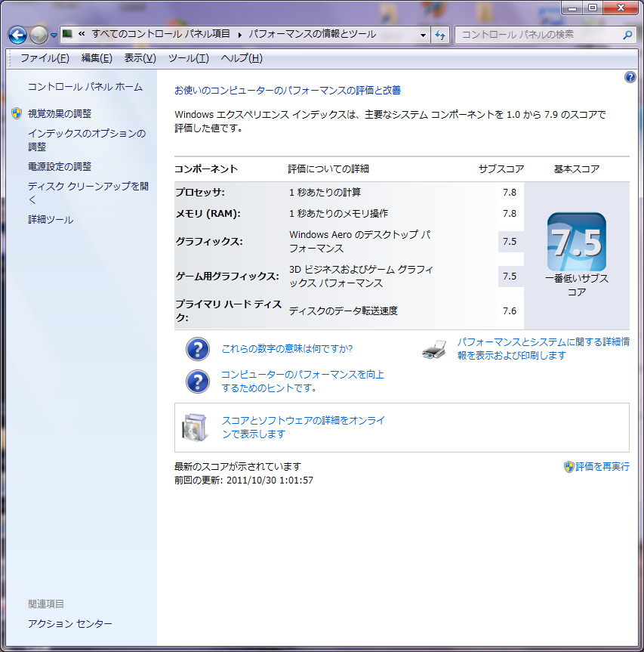Click the forward navigation arrow button
644x652 pixels.
click(x=39, y=35)
